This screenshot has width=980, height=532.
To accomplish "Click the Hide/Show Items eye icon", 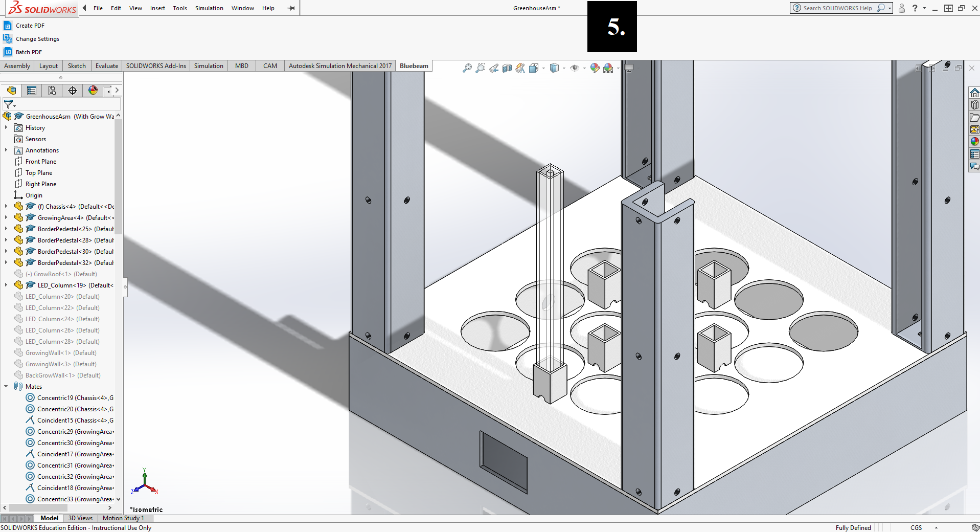I will click(x=575, y=68).
